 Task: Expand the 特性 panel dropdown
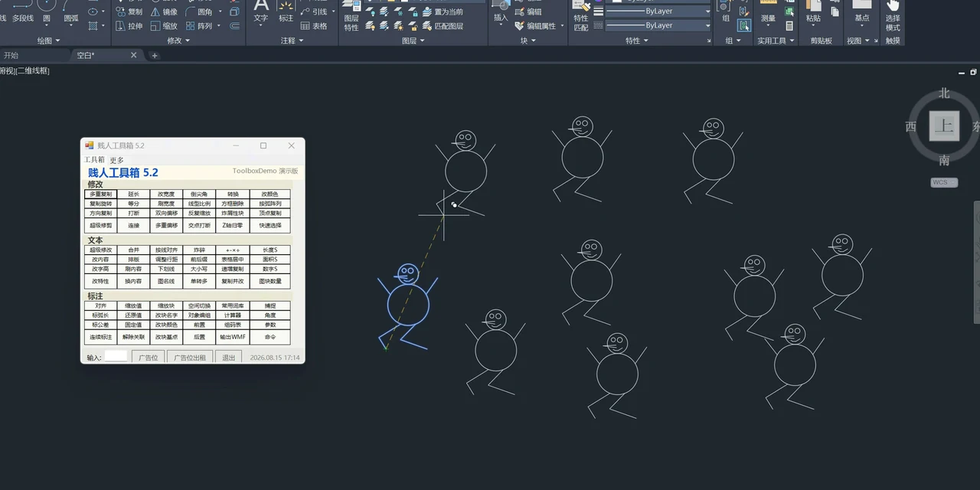637,41
